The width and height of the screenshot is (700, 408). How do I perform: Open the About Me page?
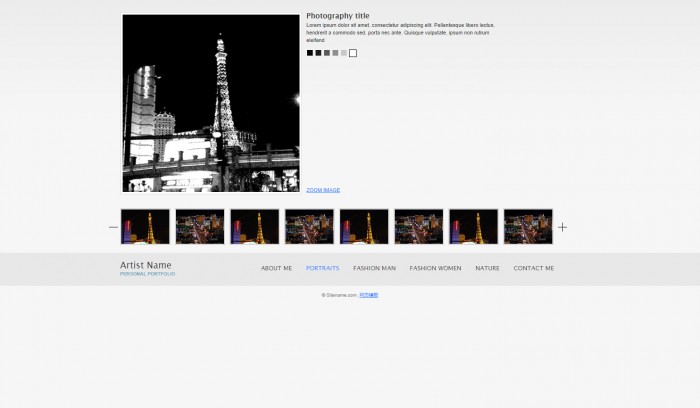click(276, 268)
